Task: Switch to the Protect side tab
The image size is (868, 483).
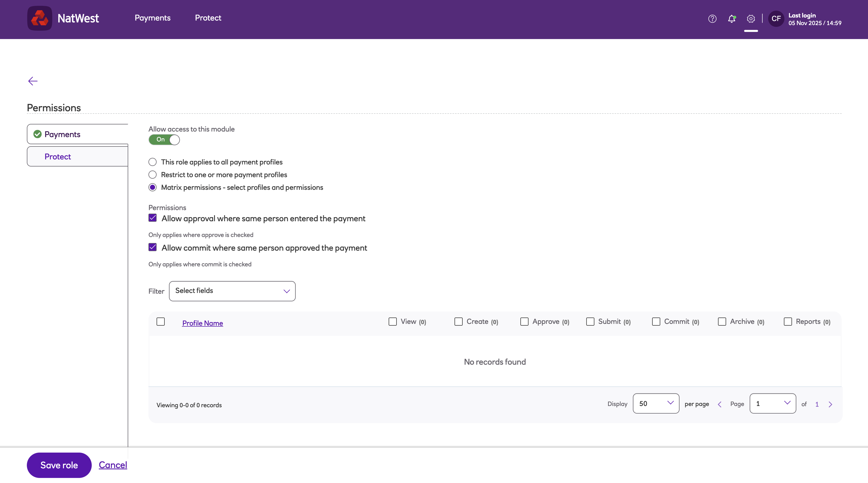Action: [x=58, y=156]
